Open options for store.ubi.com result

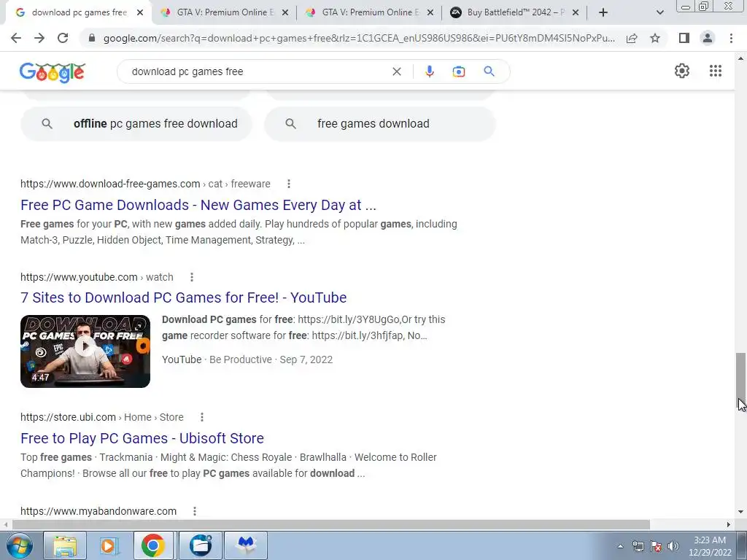[202, 417]
